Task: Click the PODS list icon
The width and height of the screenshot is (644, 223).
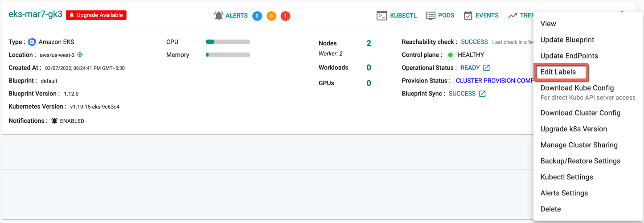Action: pos(431,16)
